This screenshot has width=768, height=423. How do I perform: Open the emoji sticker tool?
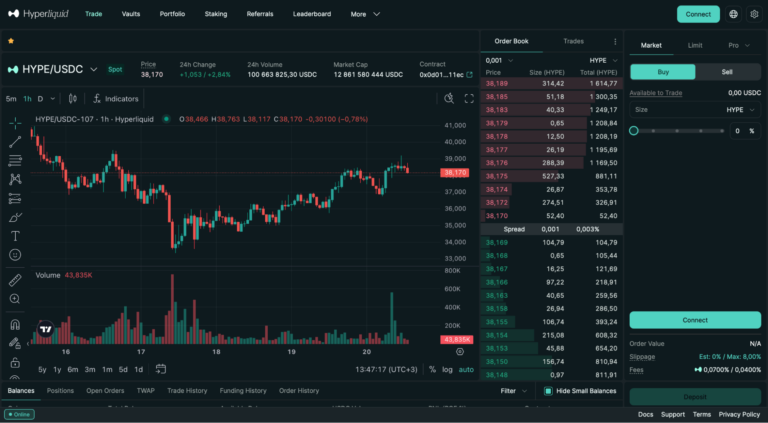[15, 255]
